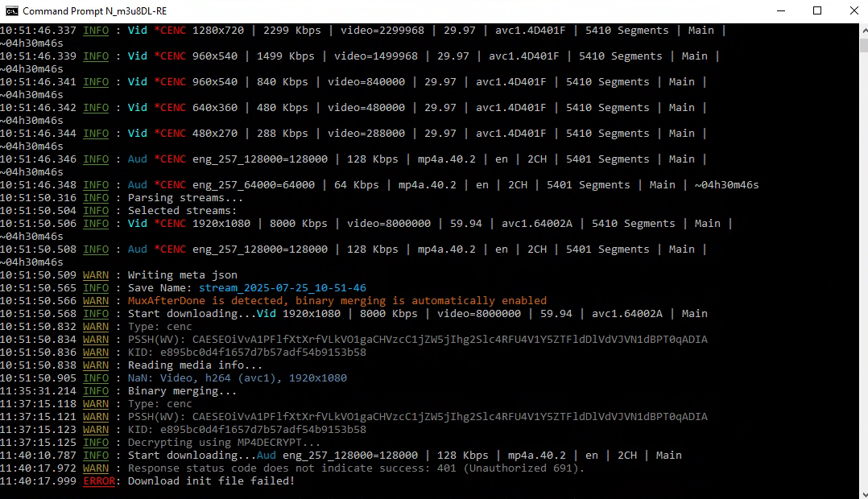Click 'NaN: Video, h264 (avc1), 1920x1080' text
The height and width of the screenshot is (499, 868).
238,378
